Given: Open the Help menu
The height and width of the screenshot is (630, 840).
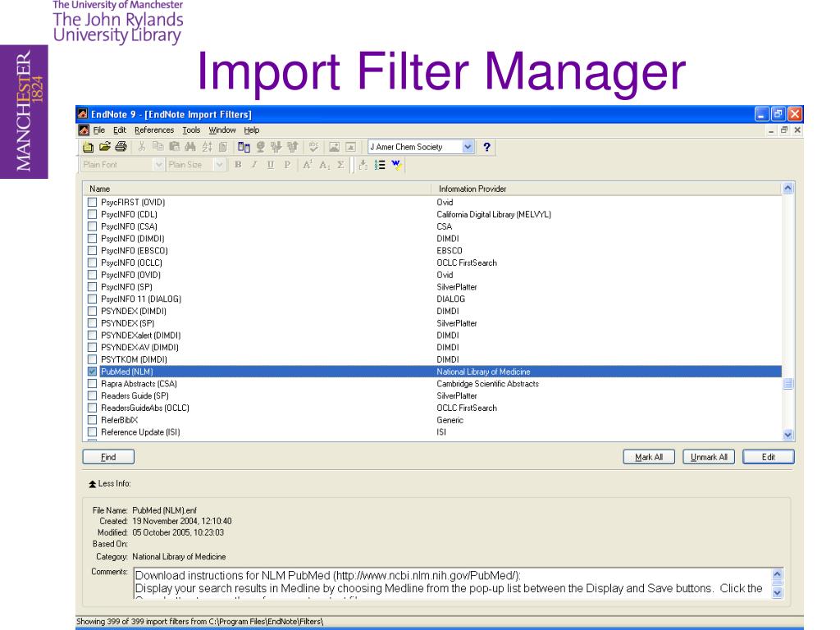Looking at the screenshot, I should pos(252,130).
